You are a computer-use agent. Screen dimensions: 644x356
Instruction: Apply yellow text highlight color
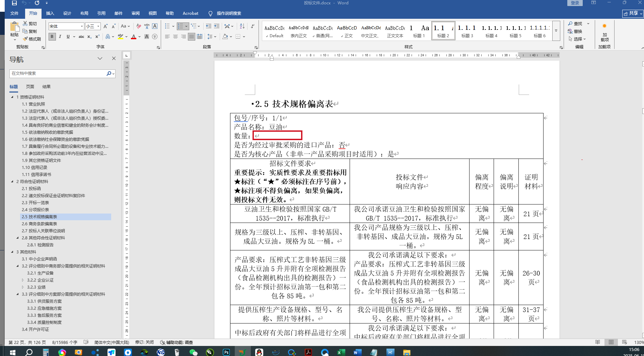pyautogui.click(x=121, y=37)
